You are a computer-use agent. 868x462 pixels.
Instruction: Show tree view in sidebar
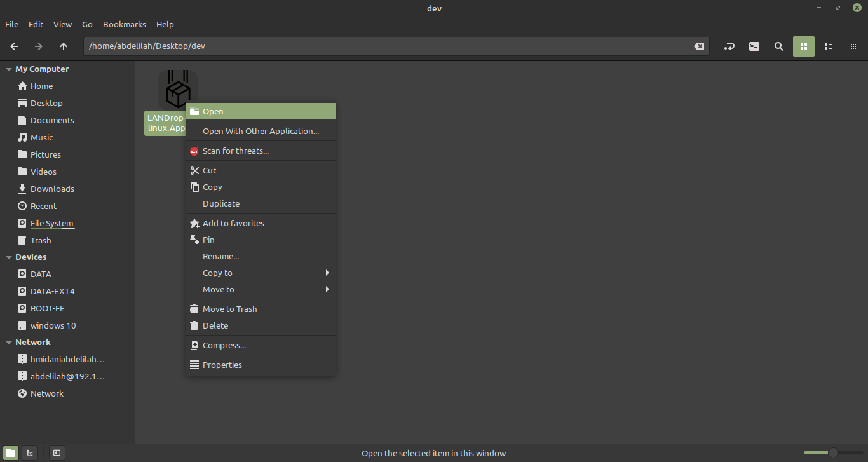[30, 453]
